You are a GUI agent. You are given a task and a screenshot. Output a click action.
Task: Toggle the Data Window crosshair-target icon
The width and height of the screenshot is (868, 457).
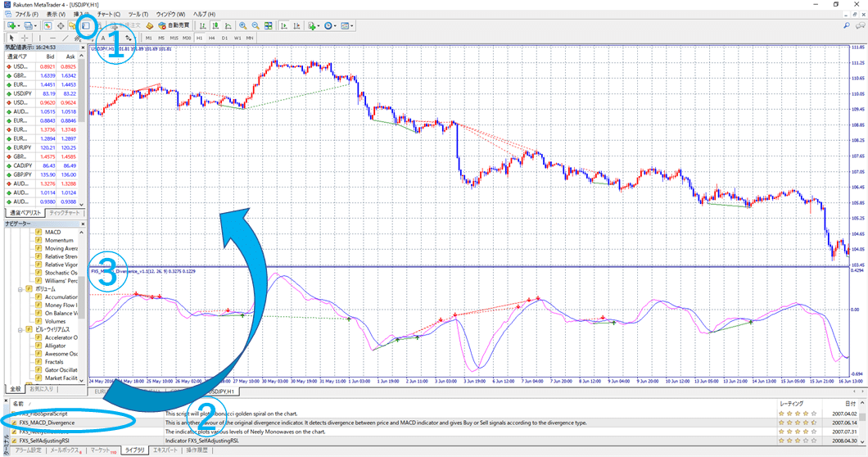[x=61, y=25]
